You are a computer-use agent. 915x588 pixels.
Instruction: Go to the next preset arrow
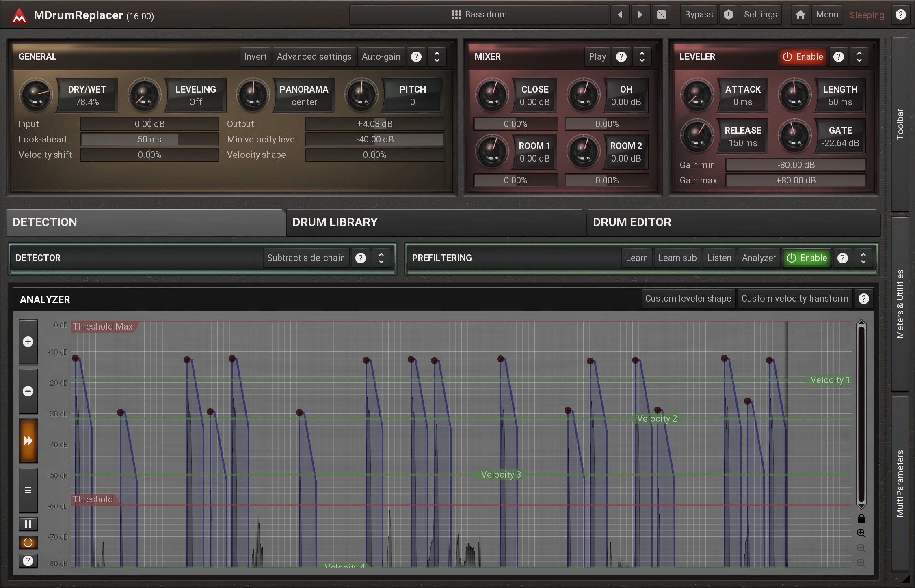pos(640,15)
